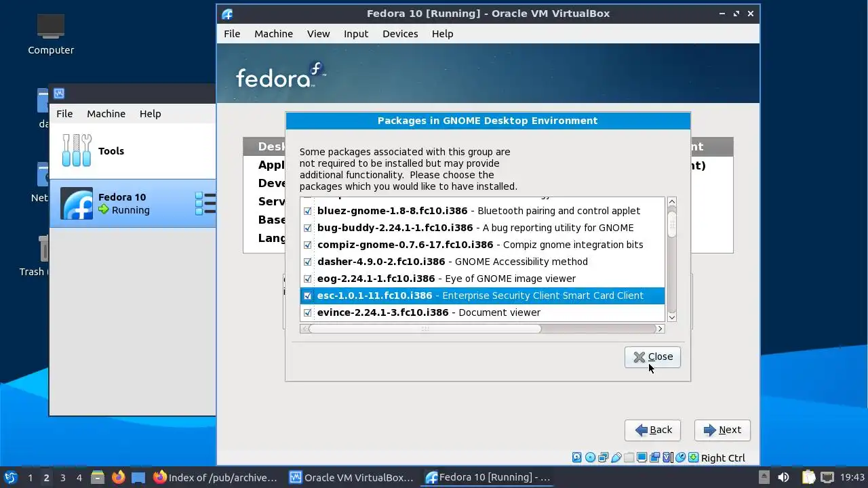
Task: Click the 19:43 clock in taskbar
Action: tap(852, 477)
